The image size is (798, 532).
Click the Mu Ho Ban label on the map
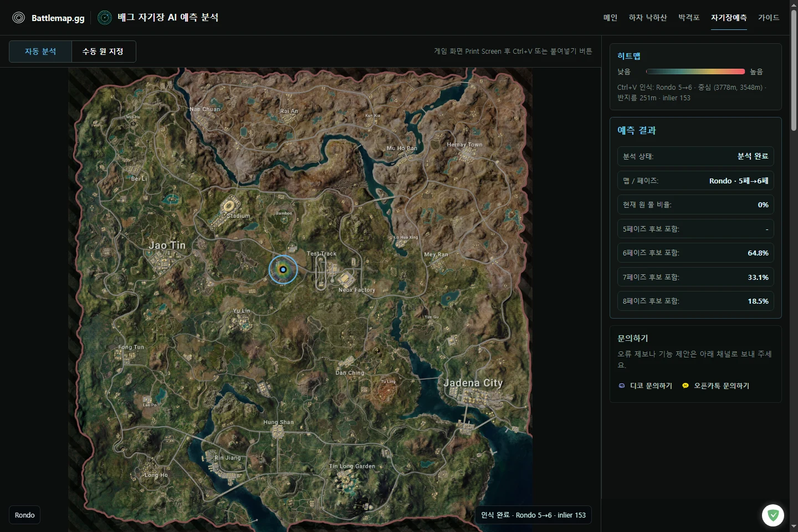coord(402,149)
